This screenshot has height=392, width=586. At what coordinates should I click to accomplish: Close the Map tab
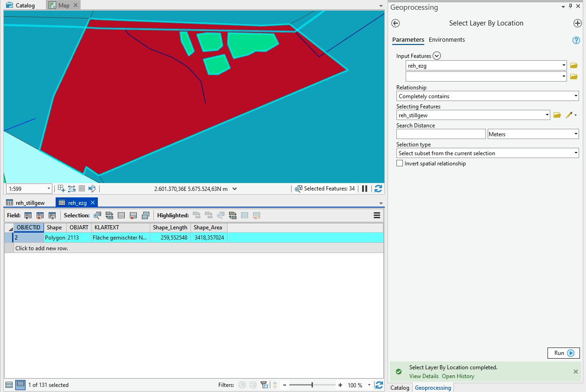tap(76, 6)
